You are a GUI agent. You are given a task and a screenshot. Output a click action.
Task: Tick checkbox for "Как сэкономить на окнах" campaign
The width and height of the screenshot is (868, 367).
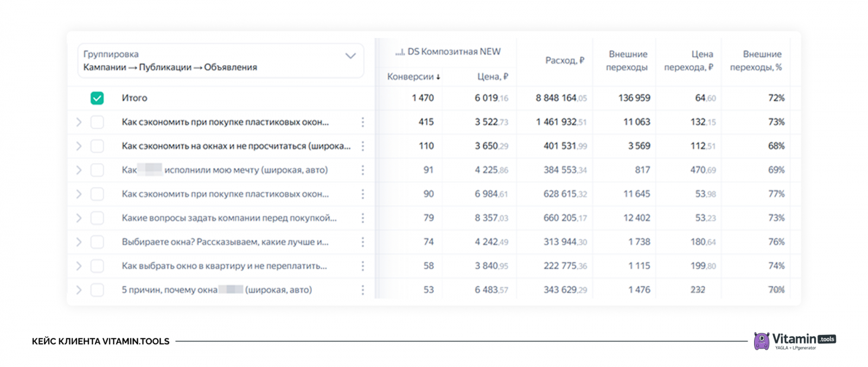click(x=97, y=146)
